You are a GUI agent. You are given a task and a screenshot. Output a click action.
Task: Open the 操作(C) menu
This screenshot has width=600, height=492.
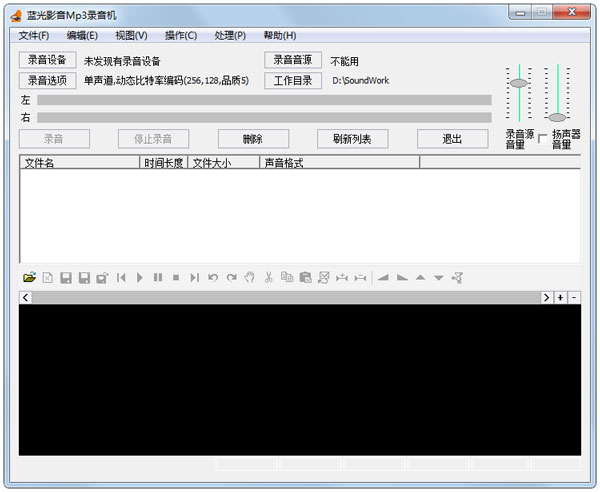click(x=181, y=36)
